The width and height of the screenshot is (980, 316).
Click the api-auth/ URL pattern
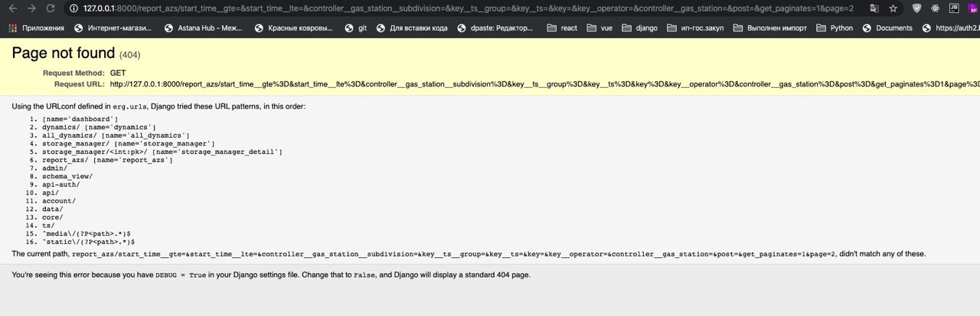click(x=60, y=184)
